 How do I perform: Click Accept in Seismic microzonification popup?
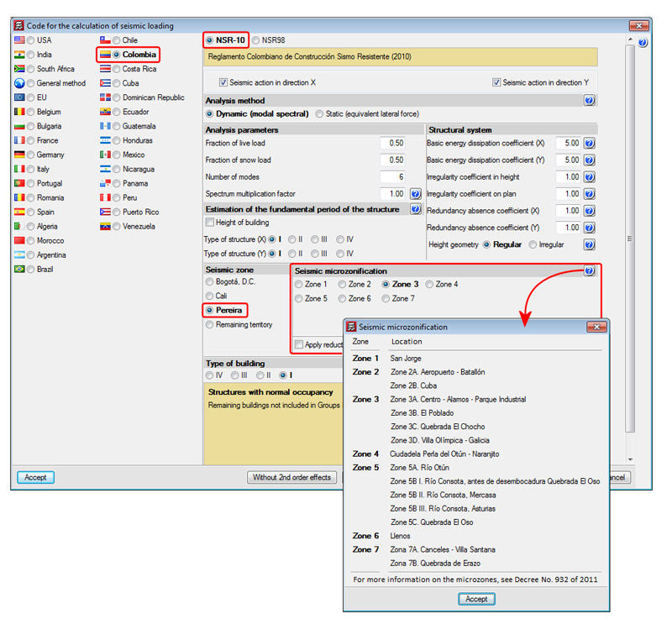coord(476,599)
